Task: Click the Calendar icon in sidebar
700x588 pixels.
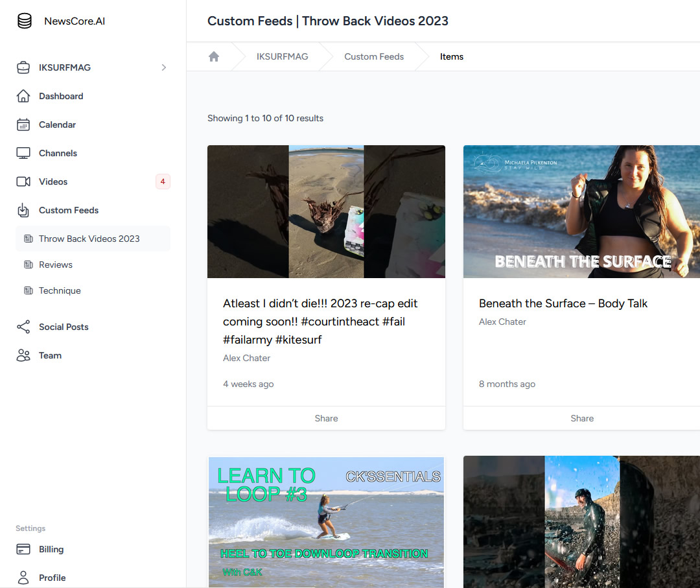Action: coord(23,124)
